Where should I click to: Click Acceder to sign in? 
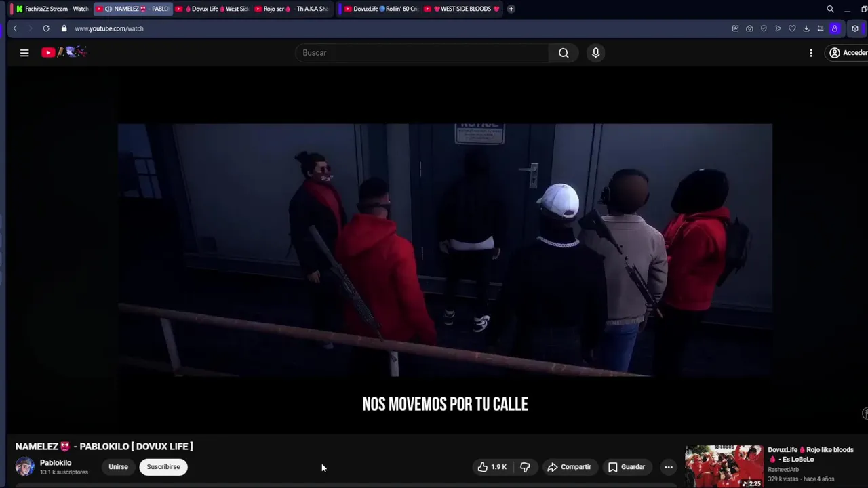pyautogui.click(x=848, y=53)
